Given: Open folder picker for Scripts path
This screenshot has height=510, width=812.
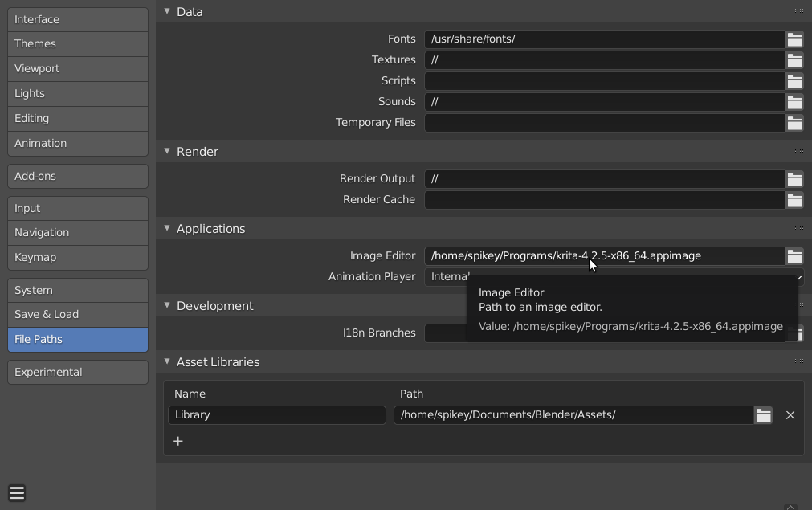Looking at the screenshot, I should [x=795, y=80].
